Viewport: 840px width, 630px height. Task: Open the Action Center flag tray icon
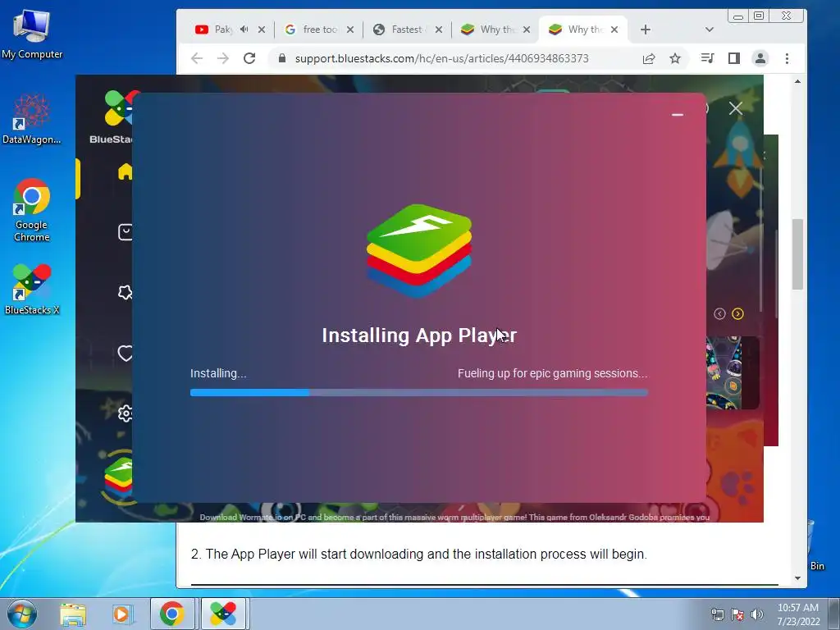point(737,614)
